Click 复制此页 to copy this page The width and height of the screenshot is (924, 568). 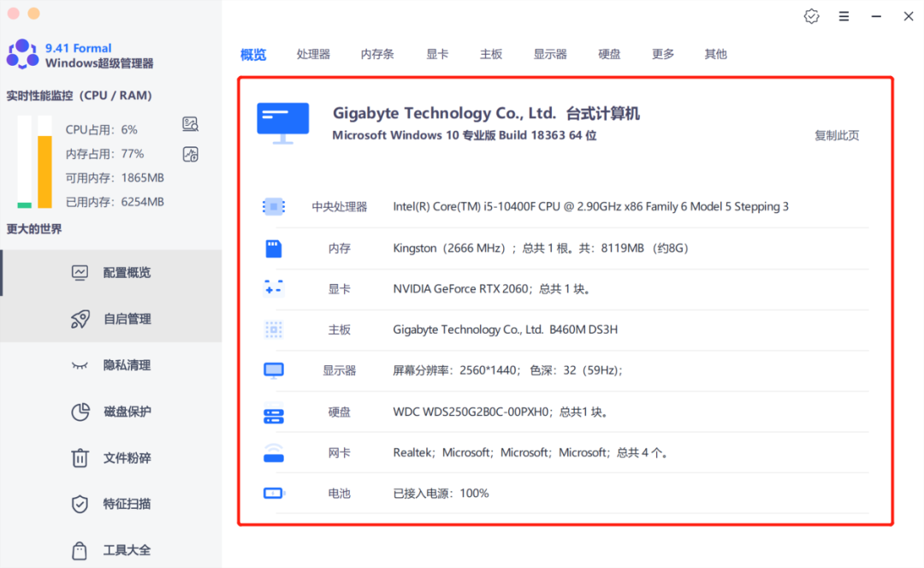(x=837, y=135)
